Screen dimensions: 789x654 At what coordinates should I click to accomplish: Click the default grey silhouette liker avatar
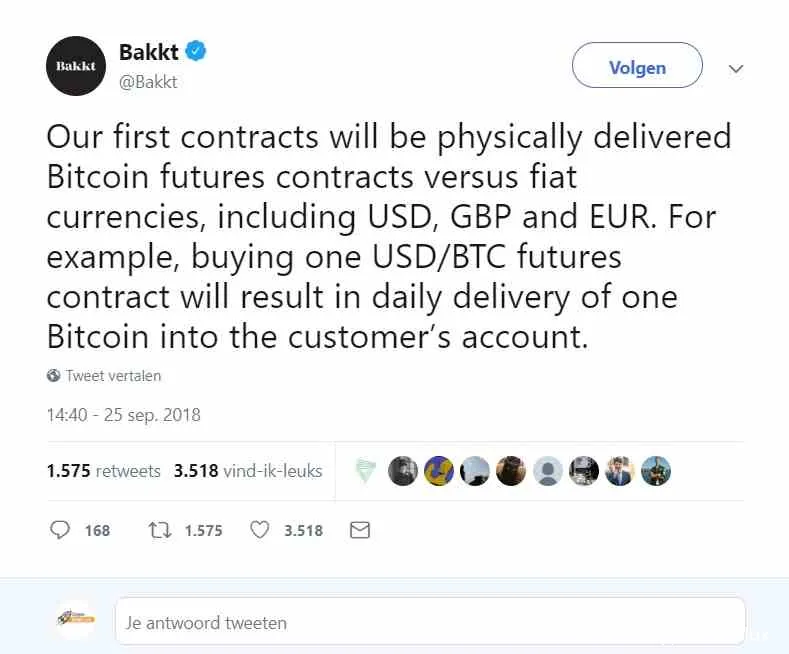pyautogui.click(x=547, y=470)
